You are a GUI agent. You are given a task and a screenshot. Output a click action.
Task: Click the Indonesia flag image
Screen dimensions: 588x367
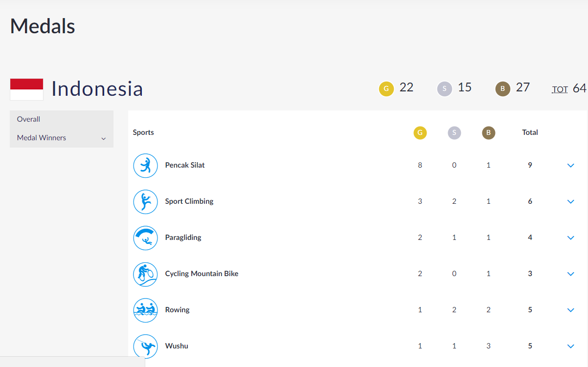pyautogui.click(x=27, y=89)
